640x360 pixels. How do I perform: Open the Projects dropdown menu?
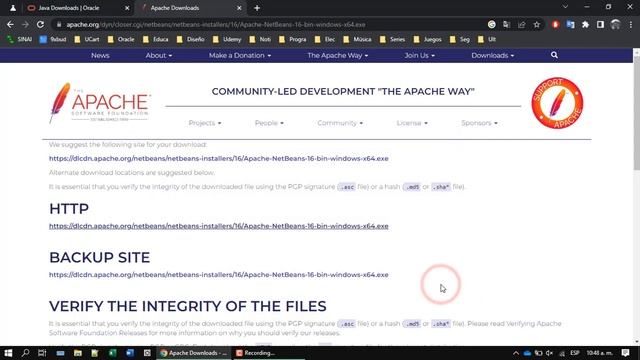pos(204,123)
